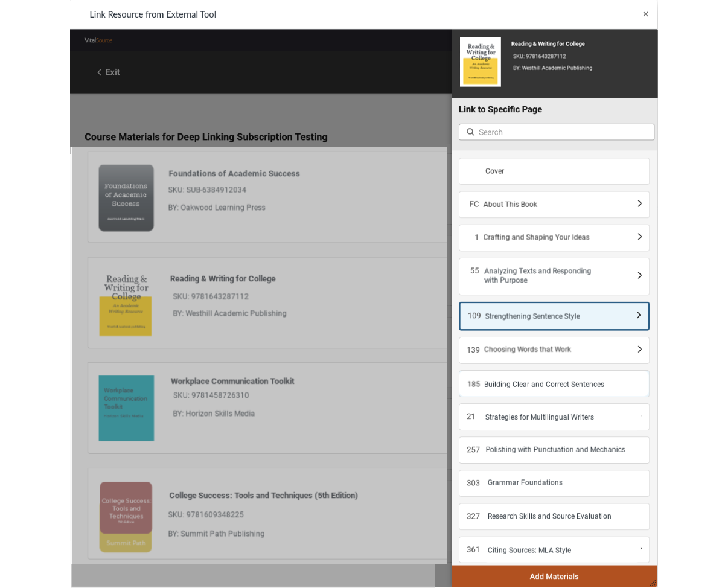The height and width of the screenshot is (588, 722).
Task: Select Grammar Foundations page 303
Action: [x=554, y=483]
